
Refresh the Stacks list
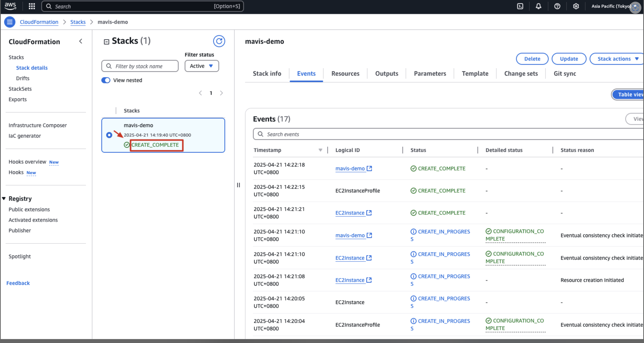click(219, 41)
